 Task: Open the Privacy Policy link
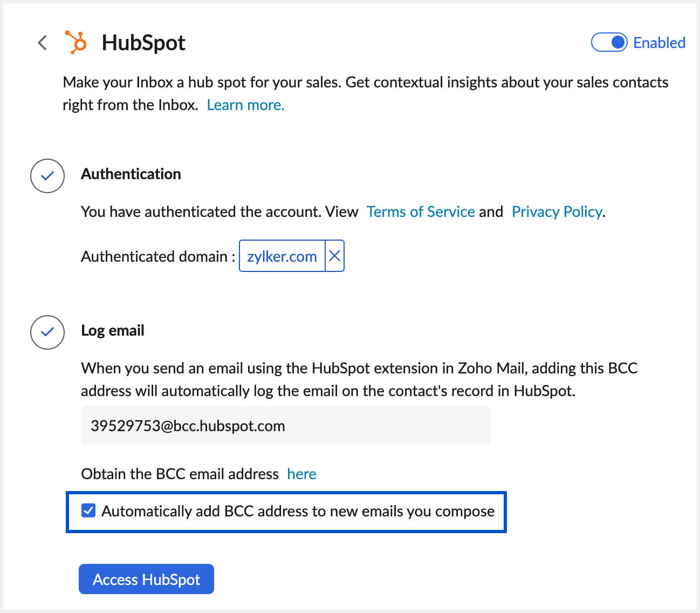(557, 212)
